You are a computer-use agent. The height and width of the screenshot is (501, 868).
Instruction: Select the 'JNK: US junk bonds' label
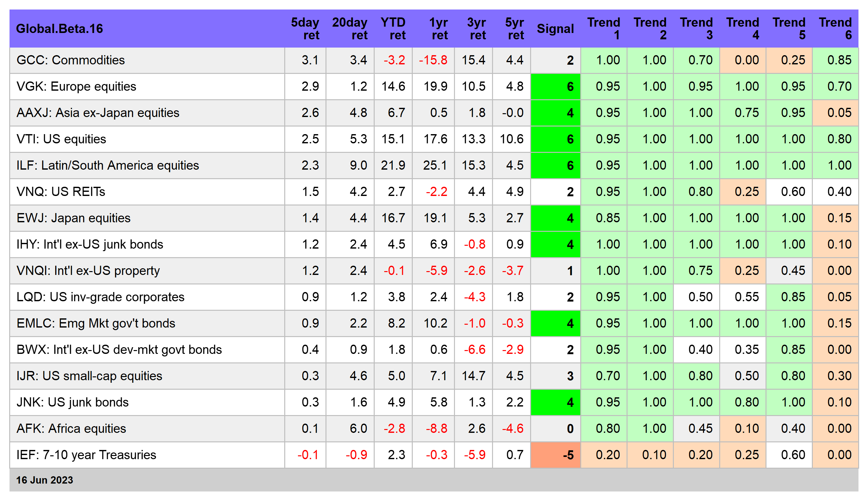click(73, 402)
